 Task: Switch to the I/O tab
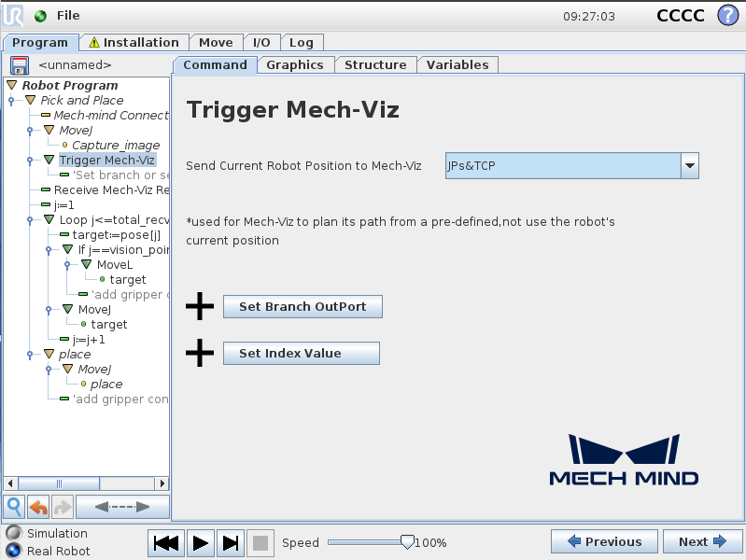click(x=261, y=42)
